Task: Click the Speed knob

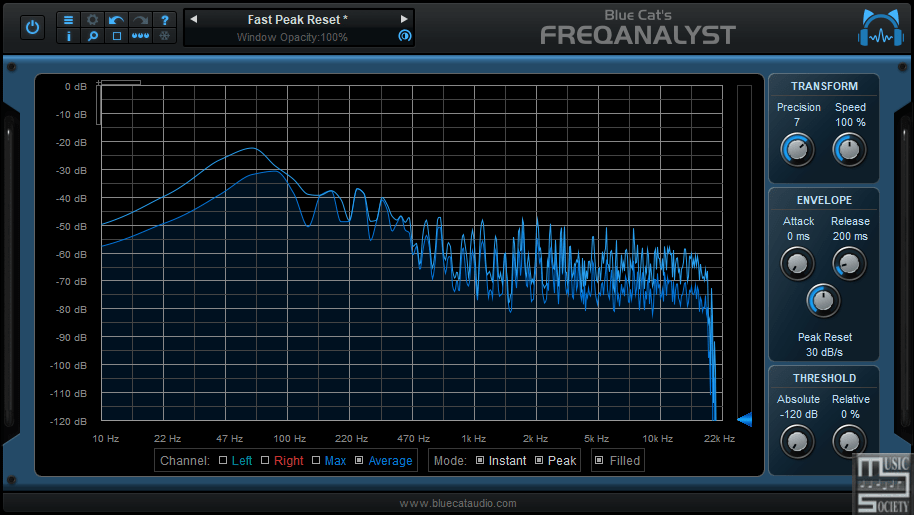Action: coord(849,149)
